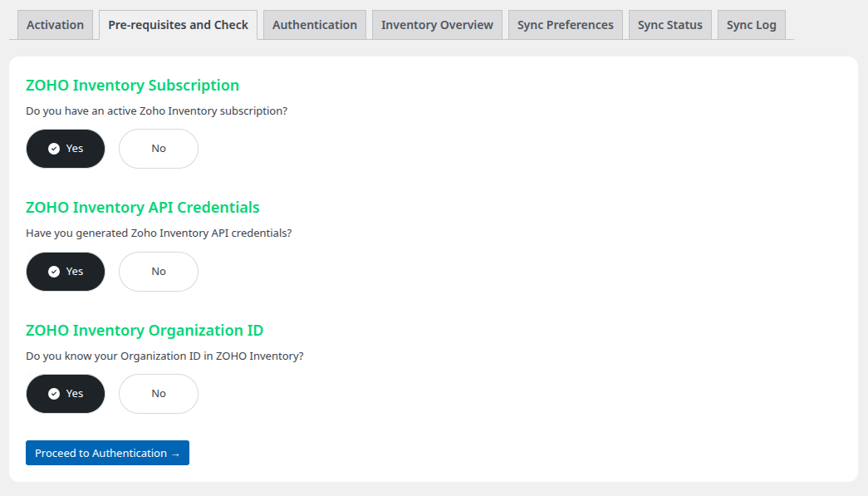Select No for API credentials question

click(158, 271)
